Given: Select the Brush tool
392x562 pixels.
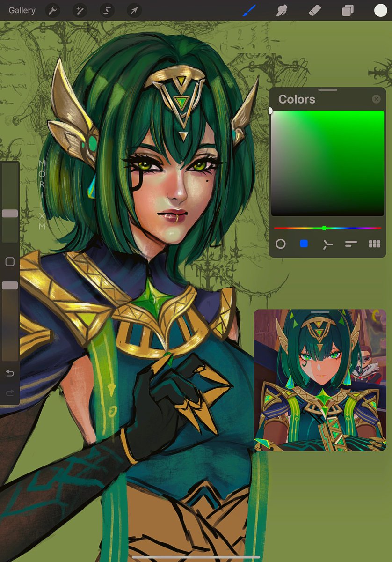Looking at the screenshot, I should [x=249, y=10].
